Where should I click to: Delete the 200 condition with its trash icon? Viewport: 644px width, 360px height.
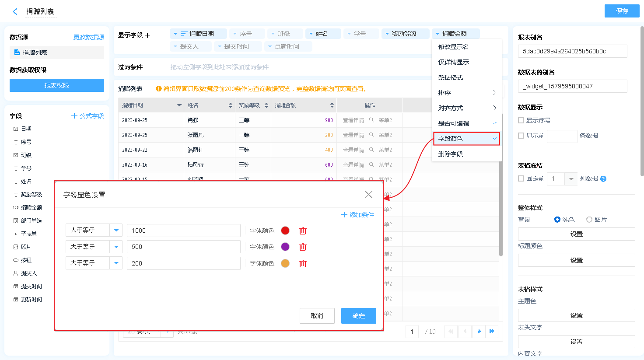303,264
